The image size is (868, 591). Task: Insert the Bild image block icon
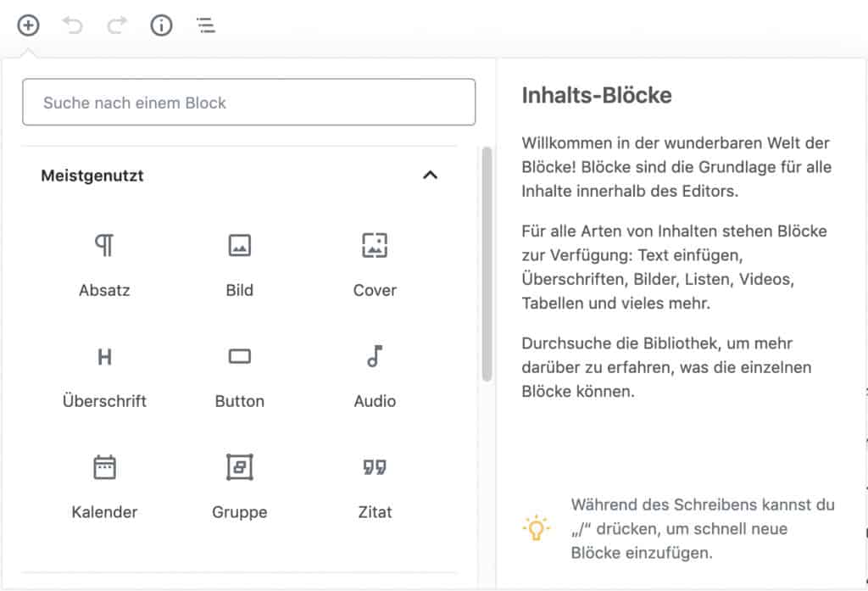[x=240, y=245]
